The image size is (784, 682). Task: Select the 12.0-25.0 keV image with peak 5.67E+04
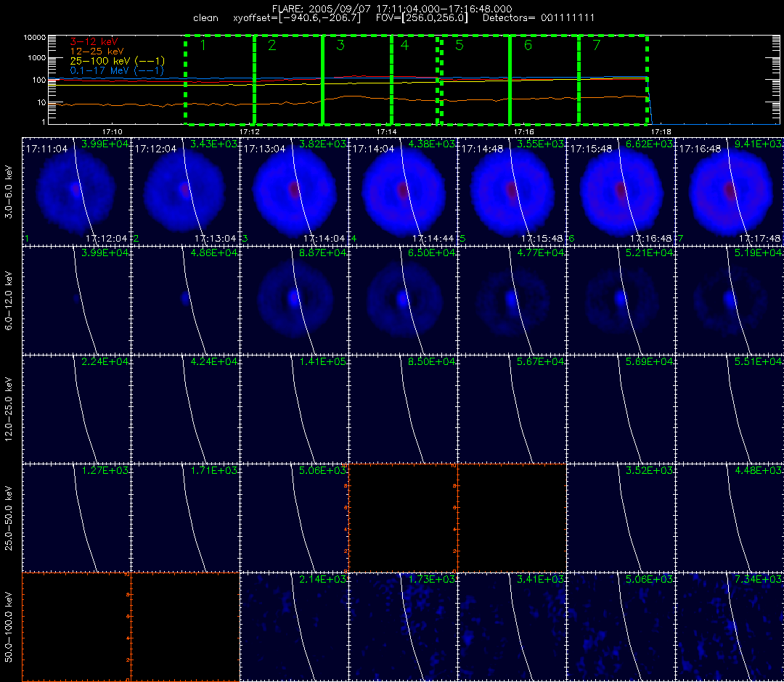click(512, 408)
